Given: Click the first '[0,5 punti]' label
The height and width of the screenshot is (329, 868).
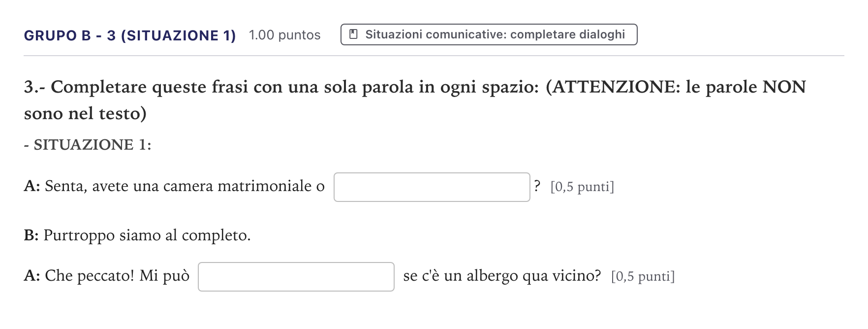Looking at the screenshot, I should [x=582, y=187].
